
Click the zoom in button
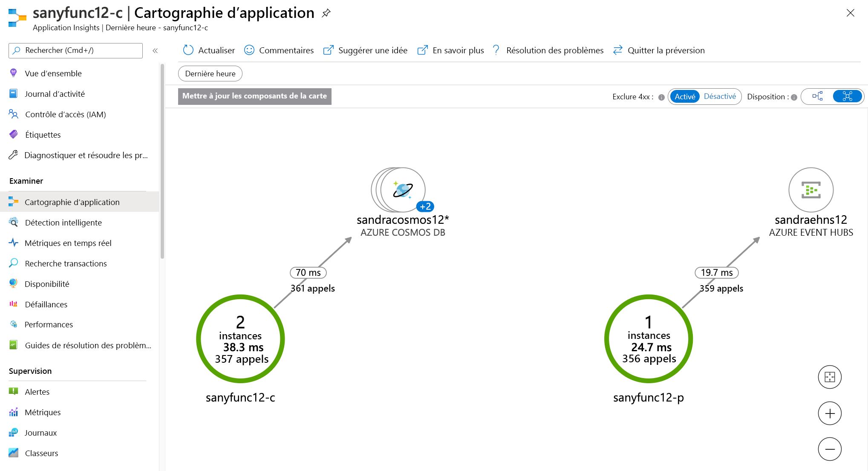pyautogui.click(x=831, y=413)
